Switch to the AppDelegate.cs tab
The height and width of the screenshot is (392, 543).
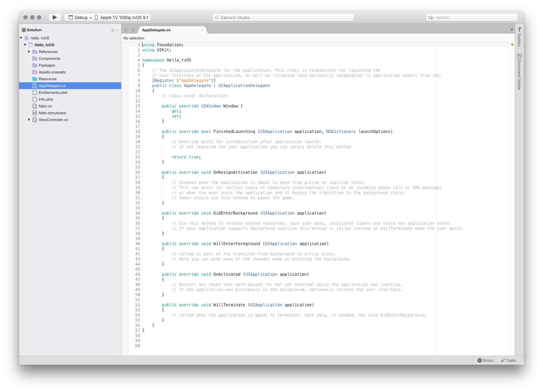click(156, 30)
